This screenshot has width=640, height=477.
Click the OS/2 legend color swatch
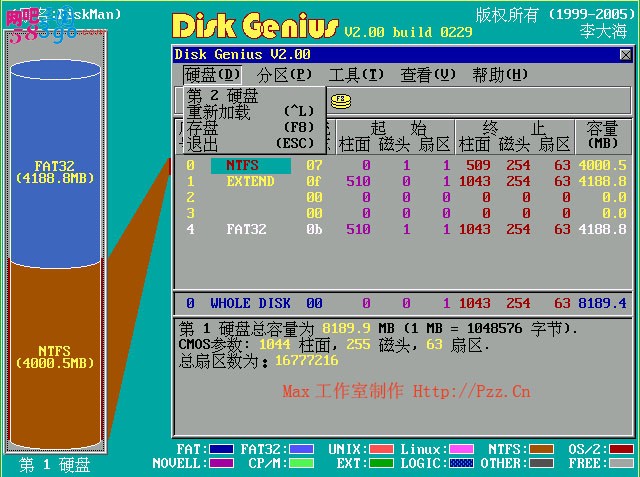tap(621, 449)
